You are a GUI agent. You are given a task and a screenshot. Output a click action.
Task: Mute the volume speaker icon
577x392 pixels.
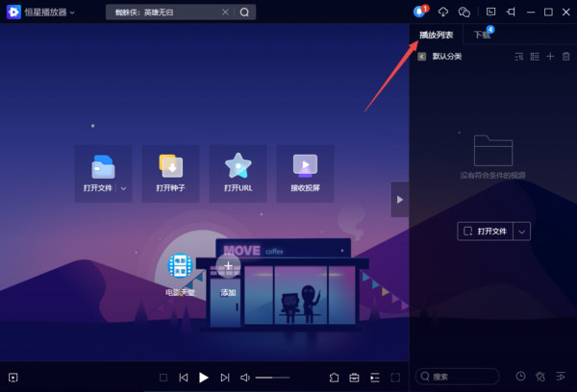tap(245, 378)
